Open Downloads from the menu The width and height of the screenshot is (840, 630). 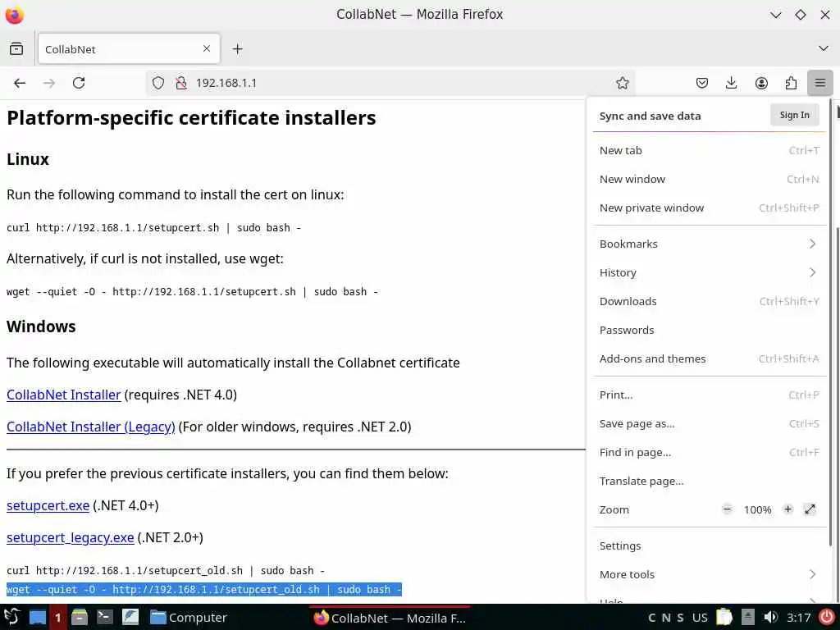710,301
